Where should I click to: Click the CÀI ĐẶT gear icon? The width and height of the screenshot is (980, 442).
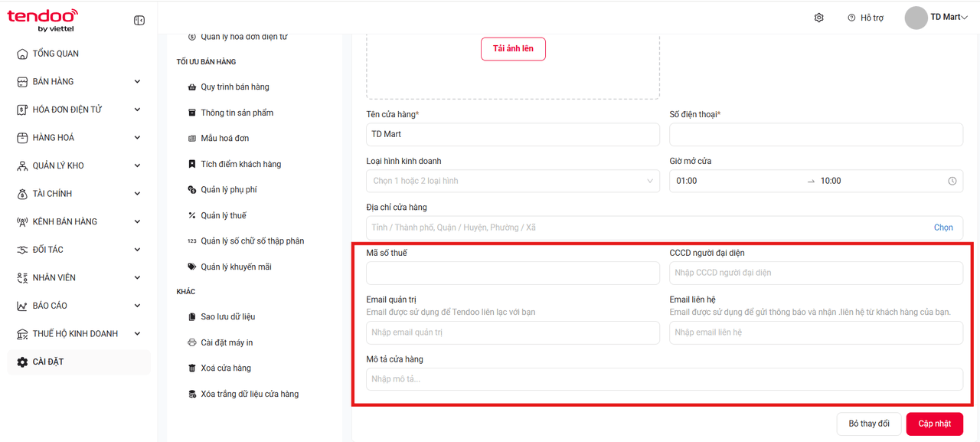[x=22, y=362]
